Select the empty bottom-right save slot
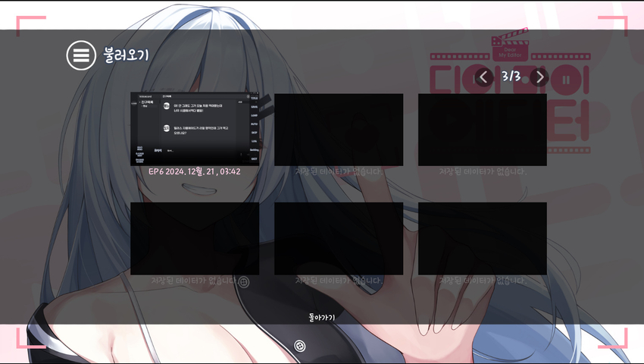The height and width of the screenshot is (364, 644). pyautogui.click(x=483, y=238)
